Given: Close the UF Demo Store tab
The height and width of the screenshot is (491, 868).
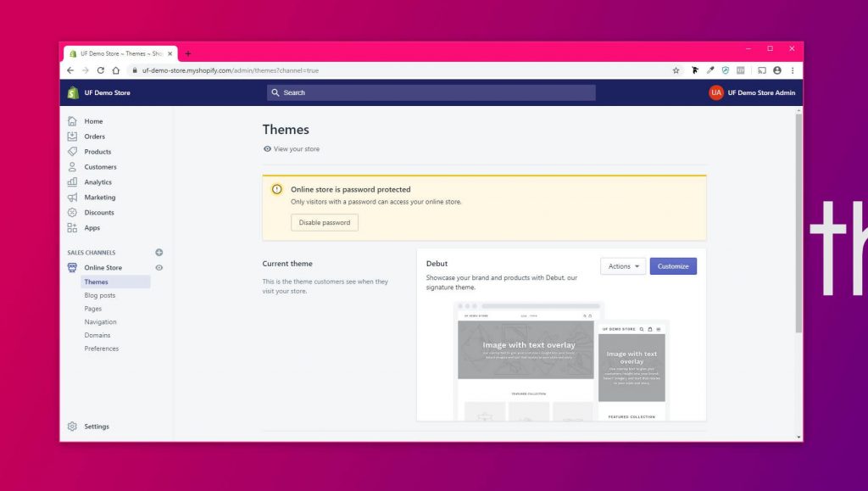Looking at the screenshot, I should [170, 53].
